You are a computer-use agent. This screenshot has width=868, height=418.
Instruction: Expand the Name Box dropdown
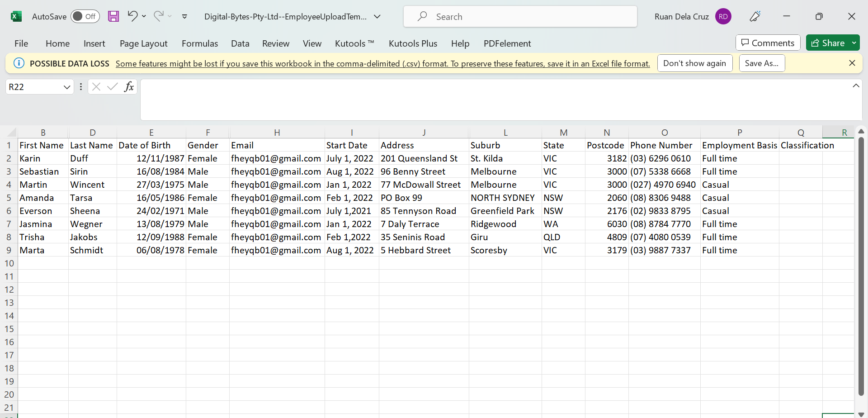(x=67, y=87)
